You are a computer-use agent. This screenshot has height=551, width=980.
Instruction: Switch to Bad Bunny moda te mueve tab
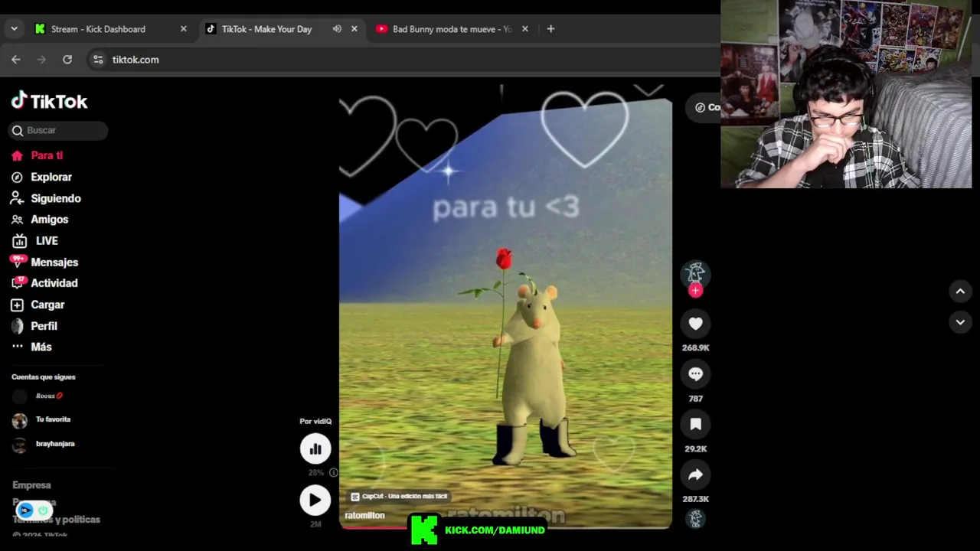[452, 29]
